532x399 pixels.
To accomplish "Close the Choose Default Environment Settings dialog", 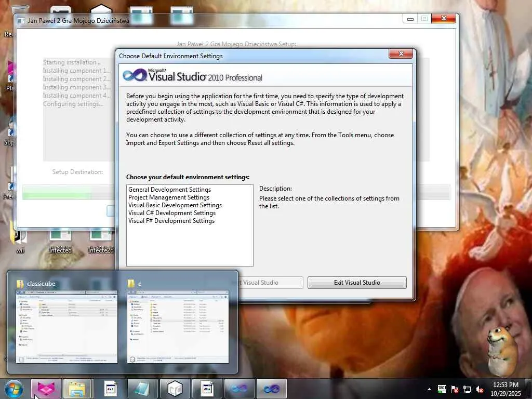I will [401, 54].
